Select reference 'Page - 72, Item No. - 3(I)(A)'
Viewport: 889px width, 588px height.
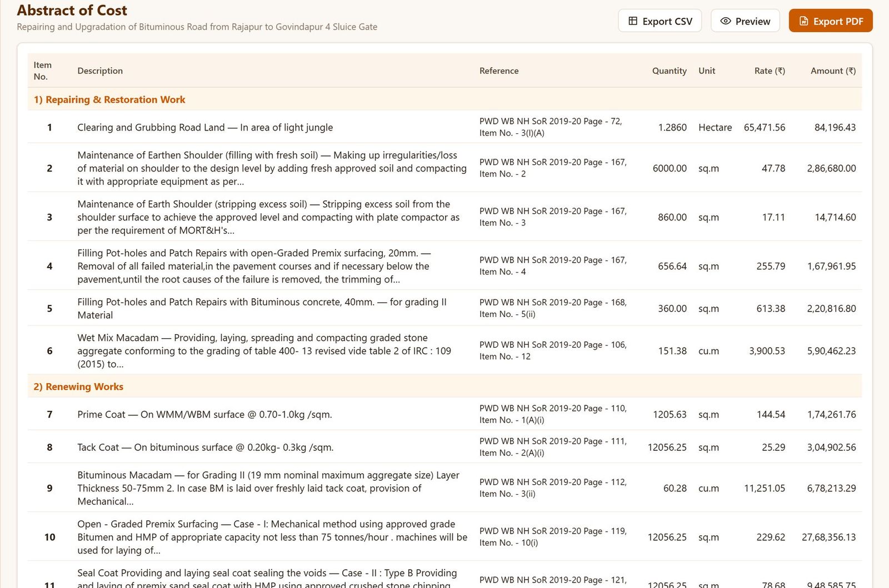(551, 127)
